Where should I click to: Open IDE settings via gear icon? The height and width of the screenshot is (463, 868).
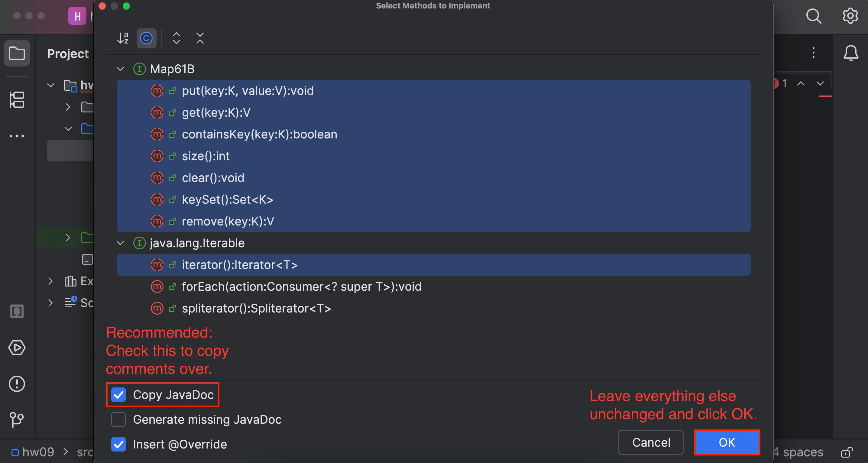click(x=850, y=16)
